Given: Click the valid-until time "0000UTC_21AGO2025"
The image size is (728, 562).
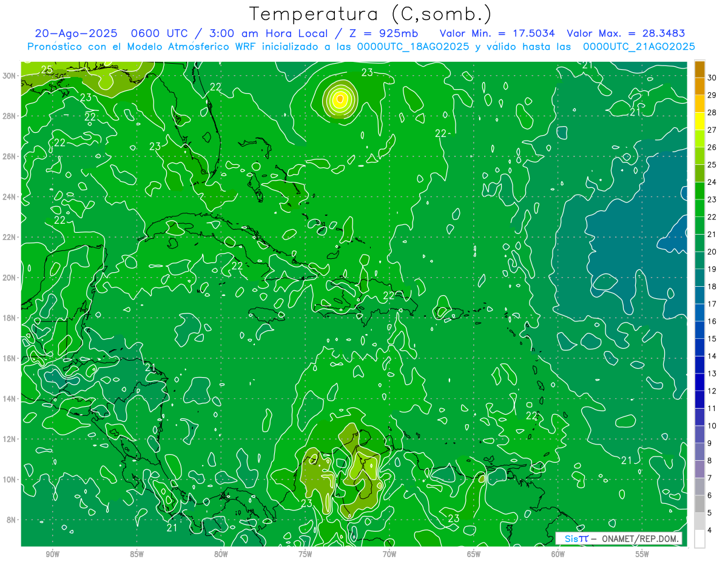Looking at the screenshot, I should (x=639, y=47).
